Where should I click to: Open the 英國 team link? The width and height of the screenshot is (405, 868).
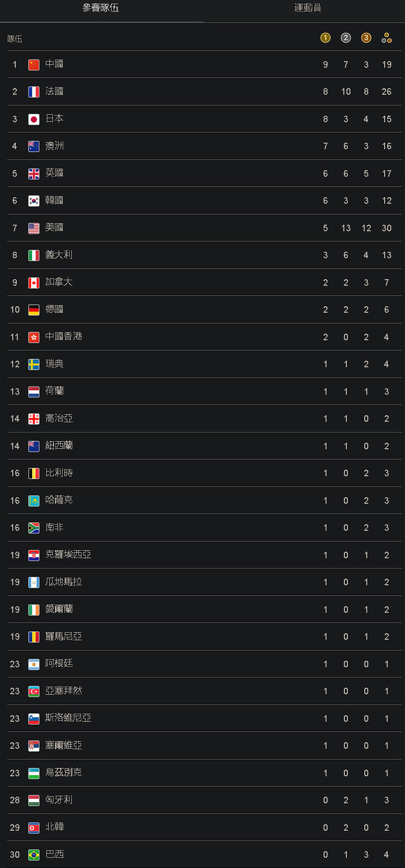tap(54, 173)
